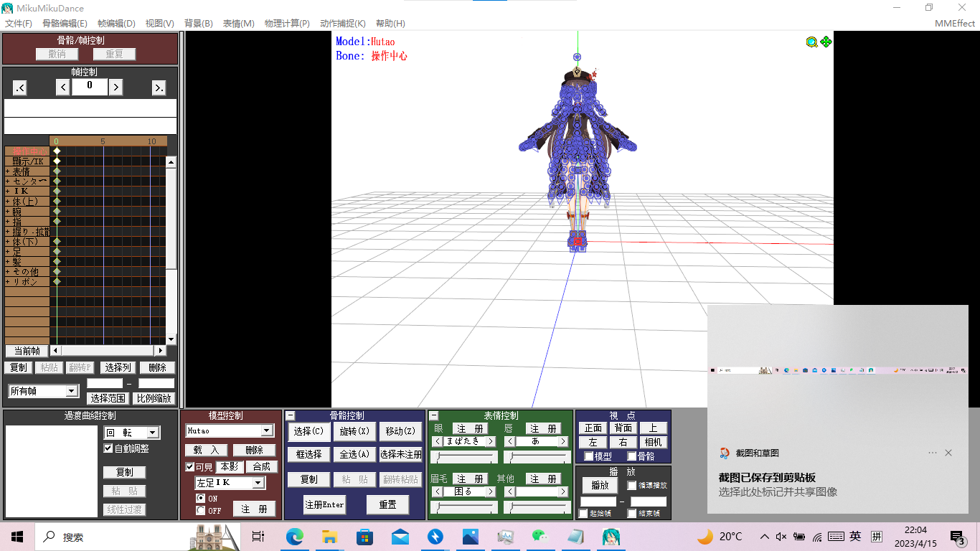Viewport: 980px width, 551px height.
Task: Click the 旋转(X) rotate button
Action: click(354, 431)
